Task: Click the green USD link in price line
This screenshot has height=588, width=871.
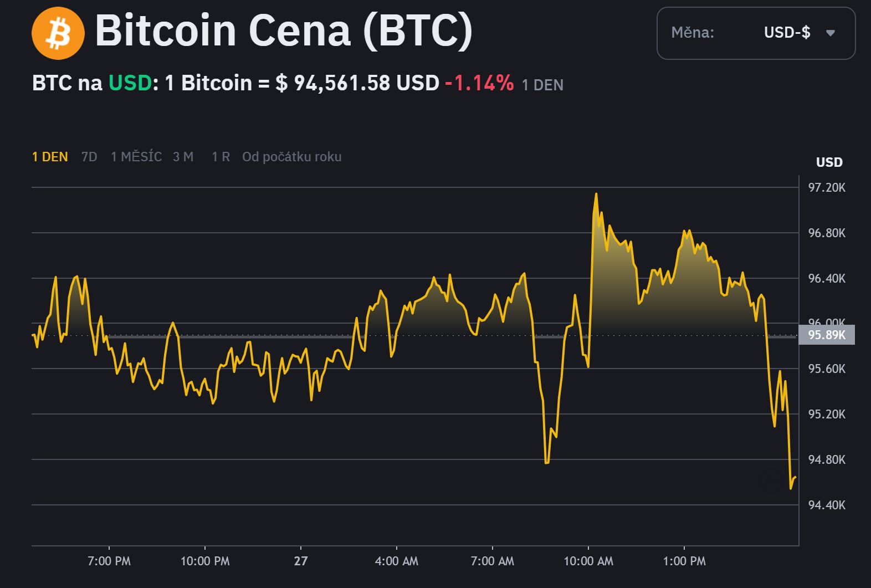Action: click(x=130, y=83)
